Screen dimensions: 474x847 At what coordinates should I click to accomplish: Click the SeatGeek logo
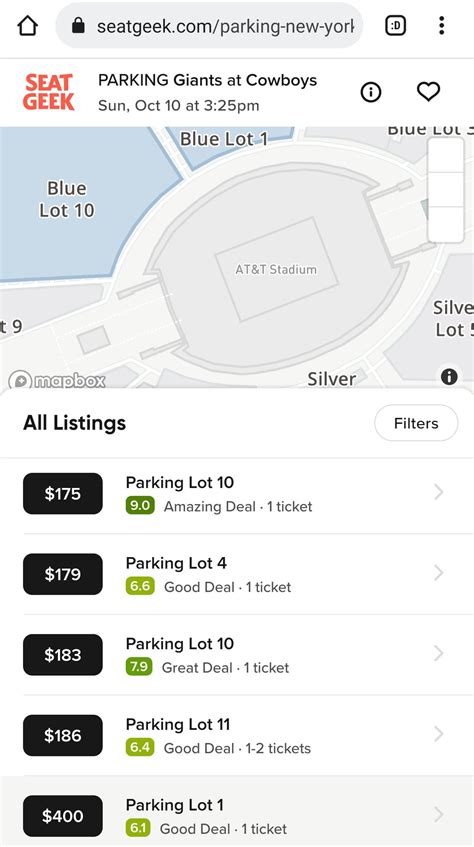point(49,92)
